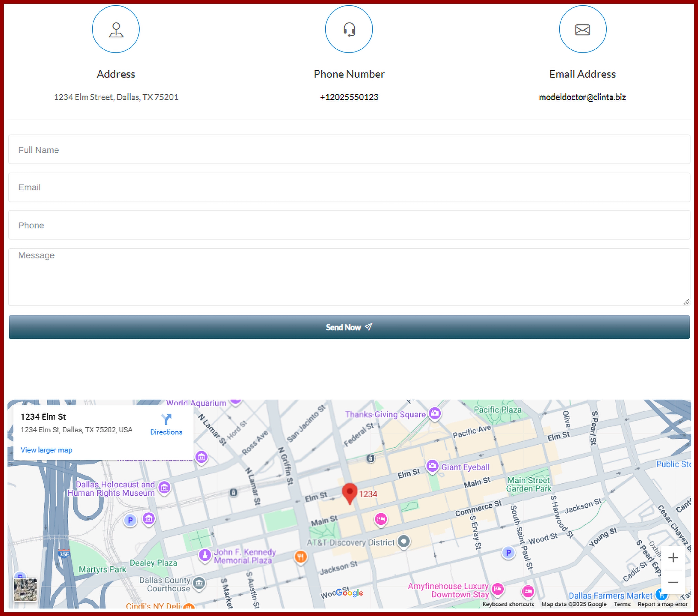Click the Dallas Holocaust Museum marker icon
Screen dimensions: 698x616
164,488
